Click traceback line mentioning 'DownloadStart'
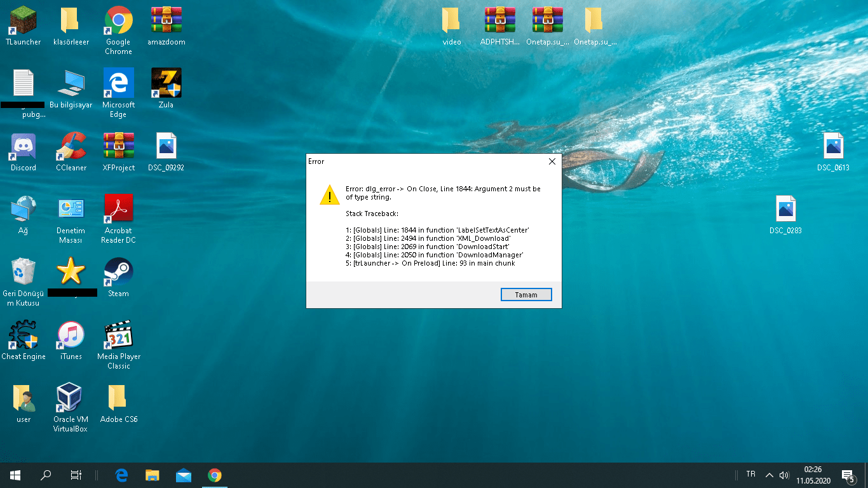 click(428, 247)
